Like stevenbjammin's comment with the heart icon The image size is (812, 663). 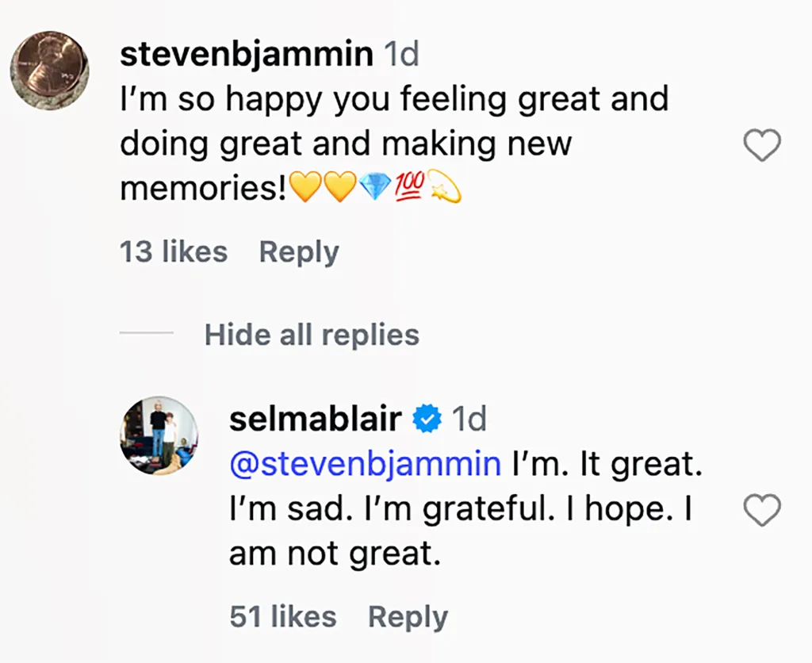pyautogui.click(x=762, y=145)
